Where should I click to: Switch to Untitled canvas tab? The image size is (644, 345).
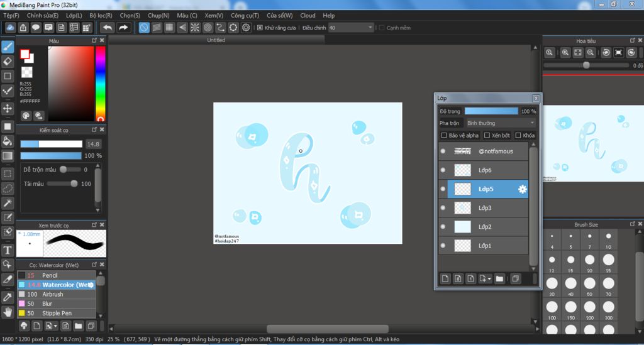pyautogui.click(x=216, y=40)
